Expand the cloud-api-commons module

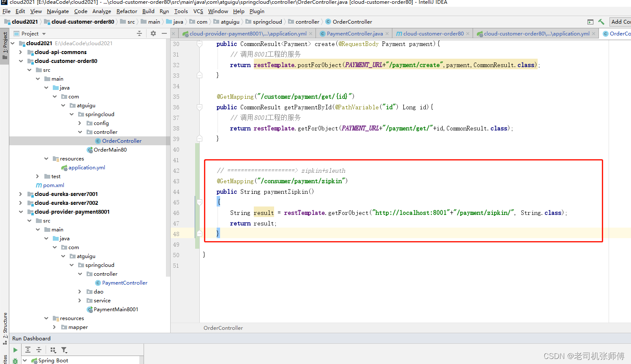pos(21,52)
